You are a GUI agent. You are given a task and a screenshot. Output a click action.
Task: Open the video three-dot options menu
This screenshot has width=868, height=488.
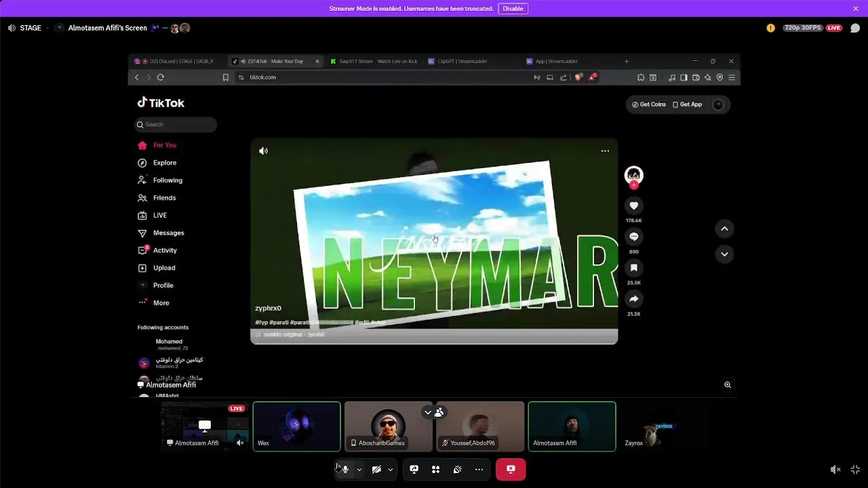[x=605, y=151]
